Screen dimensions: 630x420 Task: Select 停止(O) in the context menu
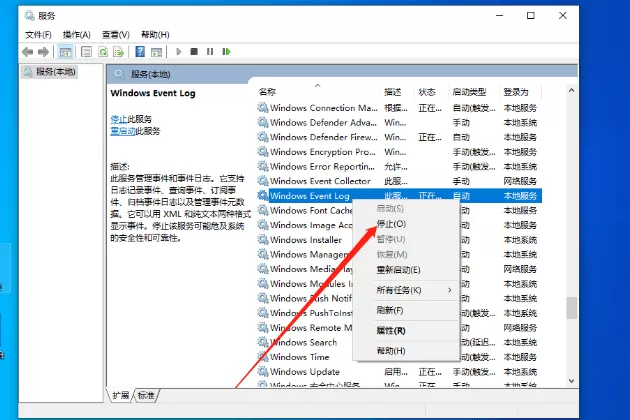[391, 224]
